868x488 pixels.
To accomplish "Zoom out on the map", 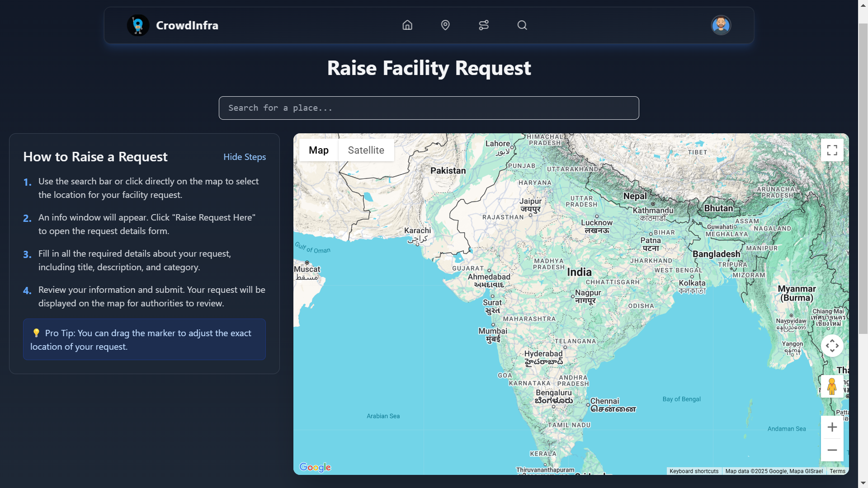I will click(832, 450).
